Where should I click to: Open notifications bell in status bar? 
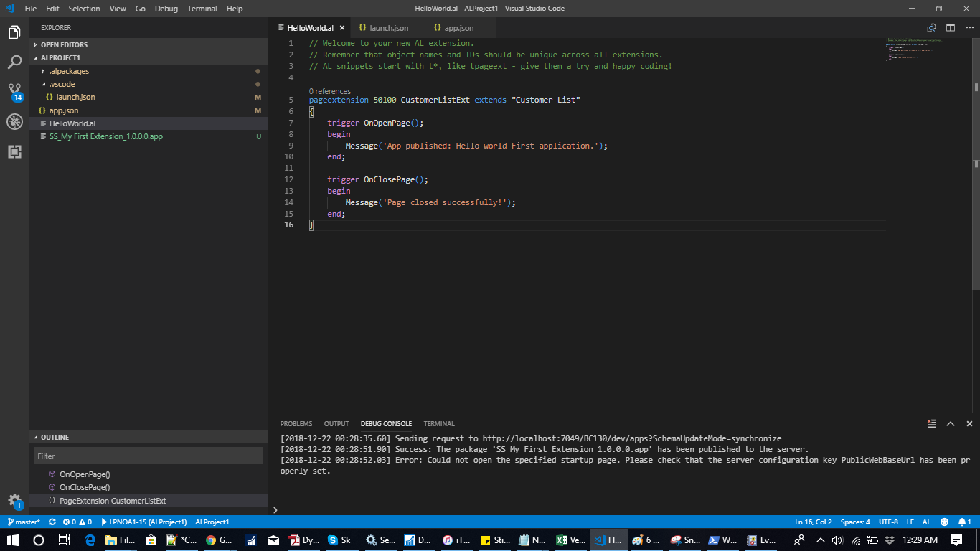(963, 522)
